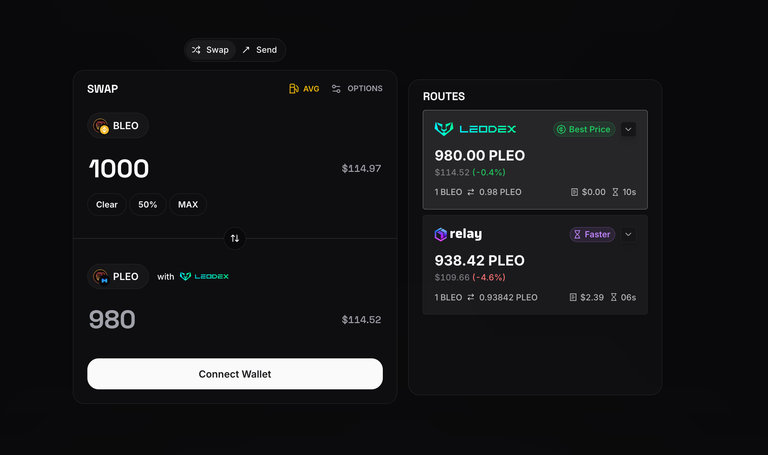Click the Clear amount button
Viewport: 768px width, 455px height.
click(x=107, y=205)
